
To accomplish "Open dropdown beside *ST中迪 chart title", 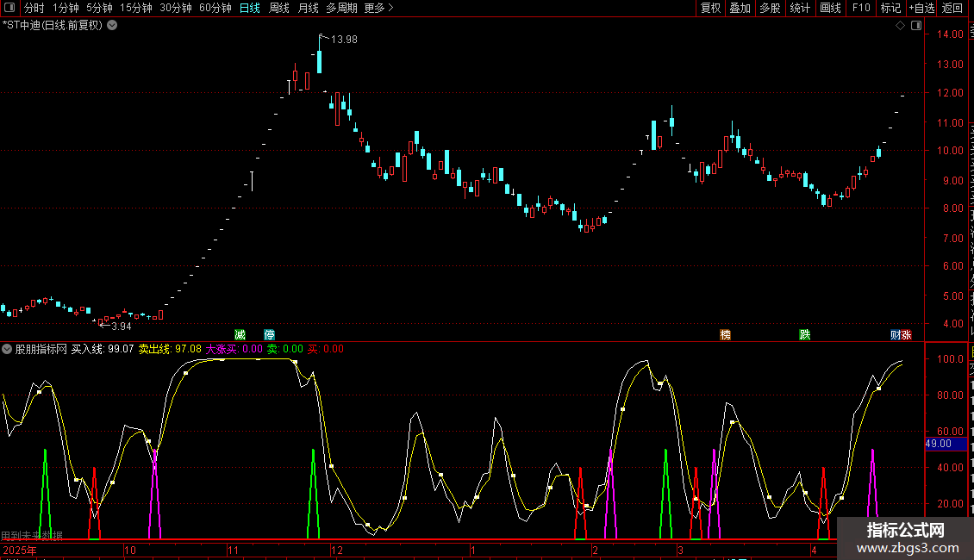I will (x=112, y=26).
